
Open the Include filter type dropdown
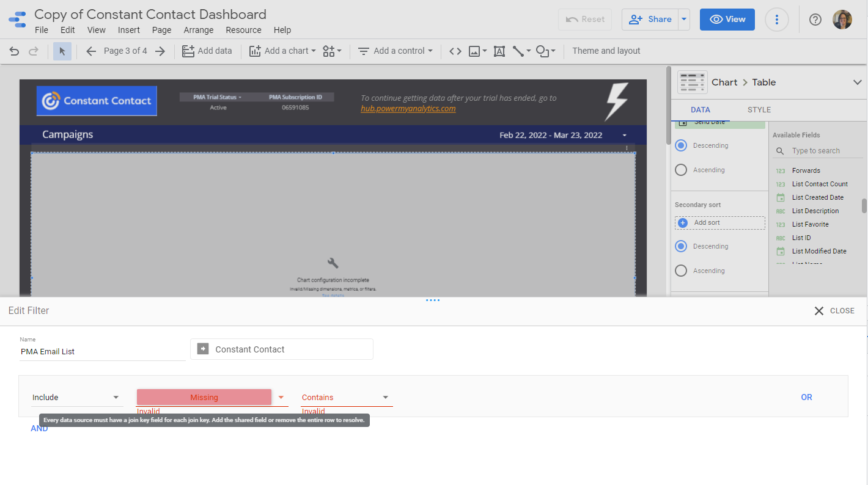pos(76,398)
